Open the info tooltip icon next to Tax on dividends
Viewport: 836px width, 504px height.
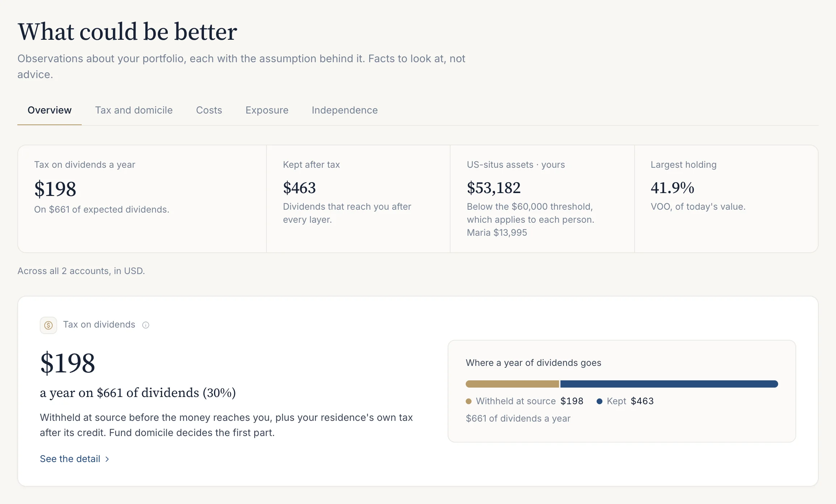146,325
